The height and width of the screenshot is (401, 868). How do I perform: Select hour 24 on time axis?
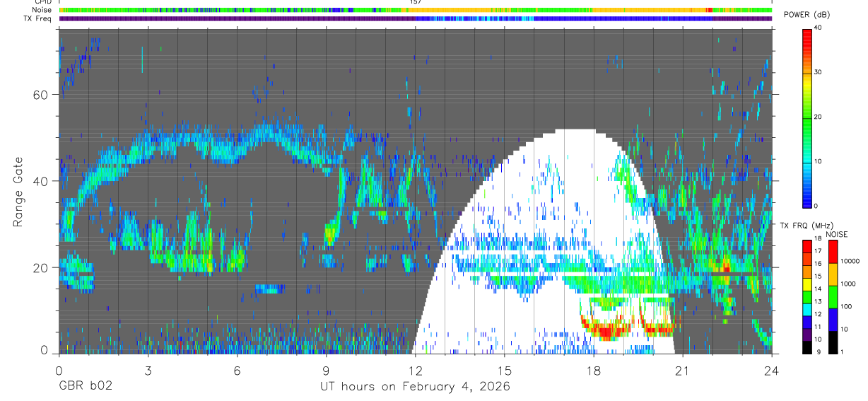point(772,370)
